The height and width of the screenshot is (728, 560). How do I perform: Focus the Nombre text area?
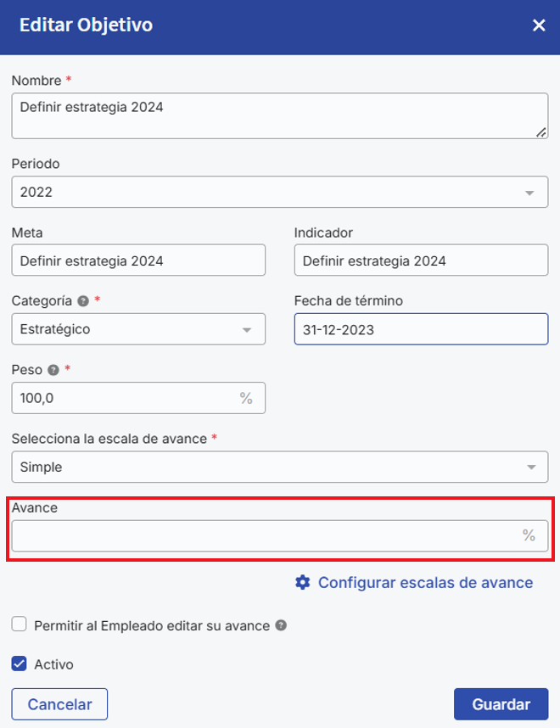pyautogui.click(x=280, y=115)
